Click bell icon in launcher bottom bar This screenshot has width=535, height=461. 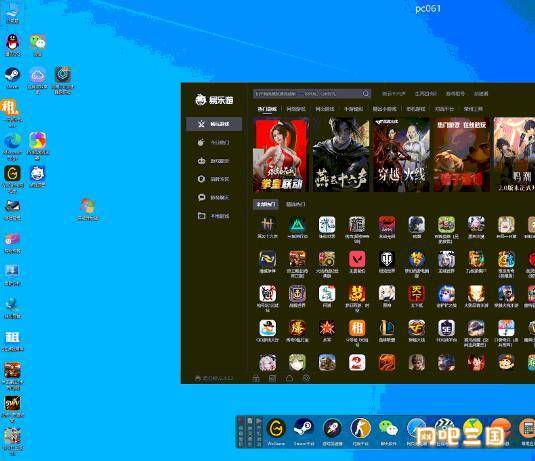point(289,378)
